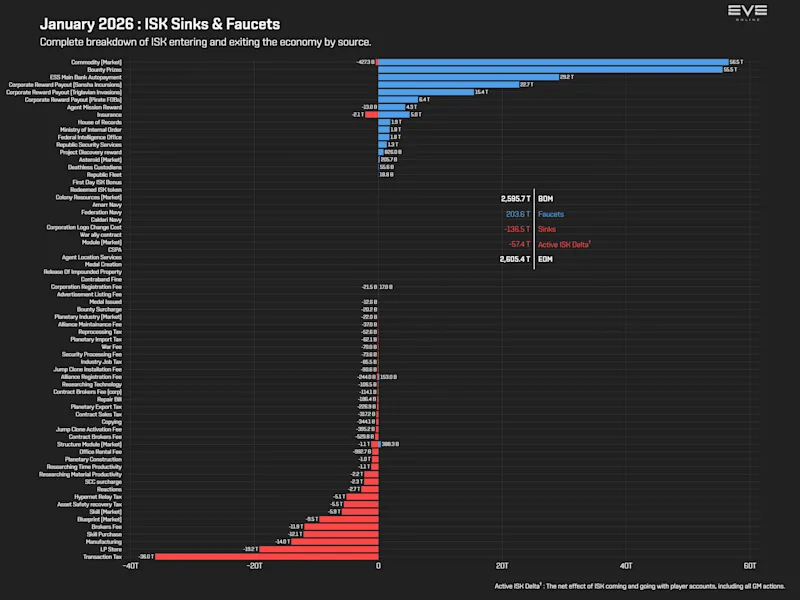Click the Sinks legend label
800x600 pixels.
[546, 229]
